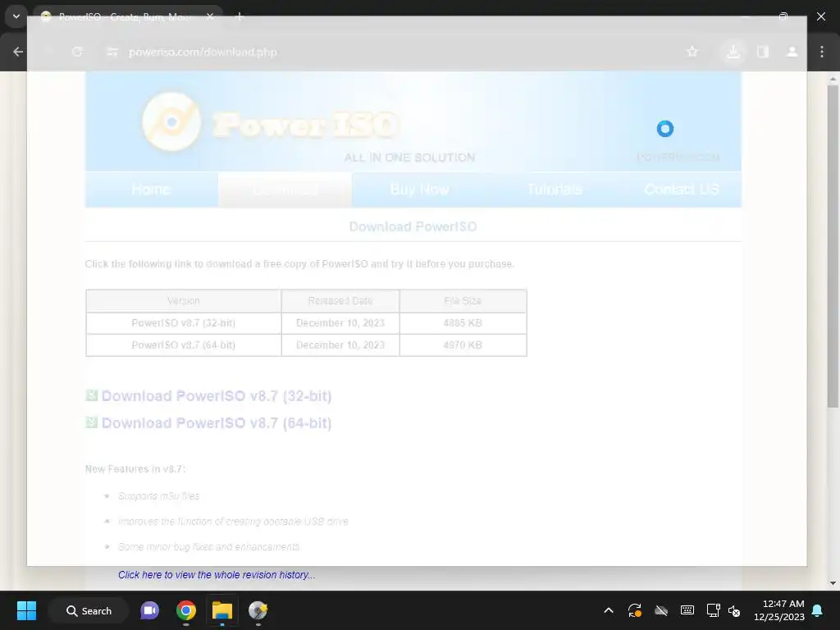Bookmark this page with the star icon
The height and width of the screenshot is (630, 840).
click(692, 52)
